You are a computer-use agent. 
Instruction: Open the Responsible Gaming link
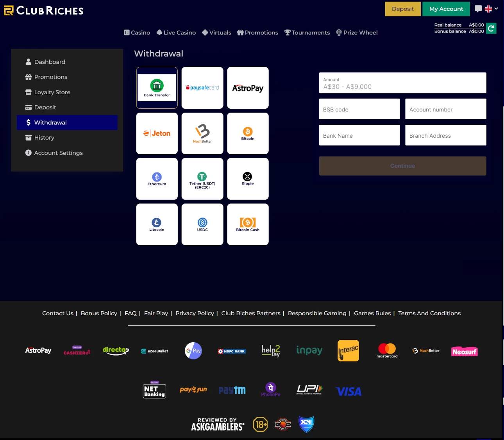(x=317, y=313)
